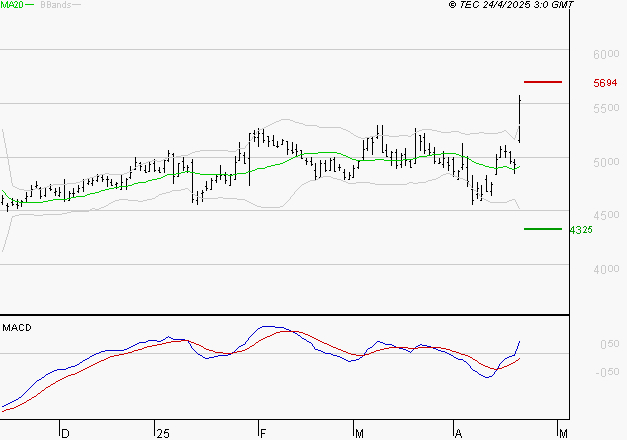627x440 pixels.
Task: Click the latest tall price bar
Action: point(520,117)
